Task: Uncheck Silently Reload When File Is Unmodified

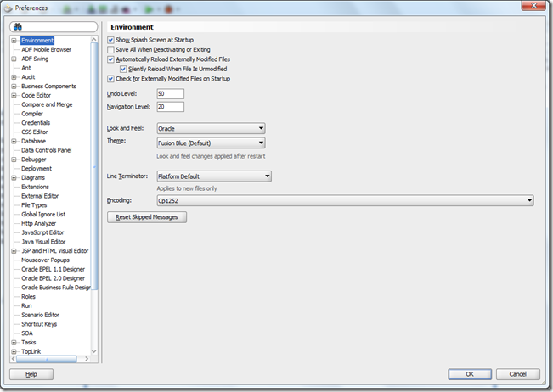Action: (123, 69)
